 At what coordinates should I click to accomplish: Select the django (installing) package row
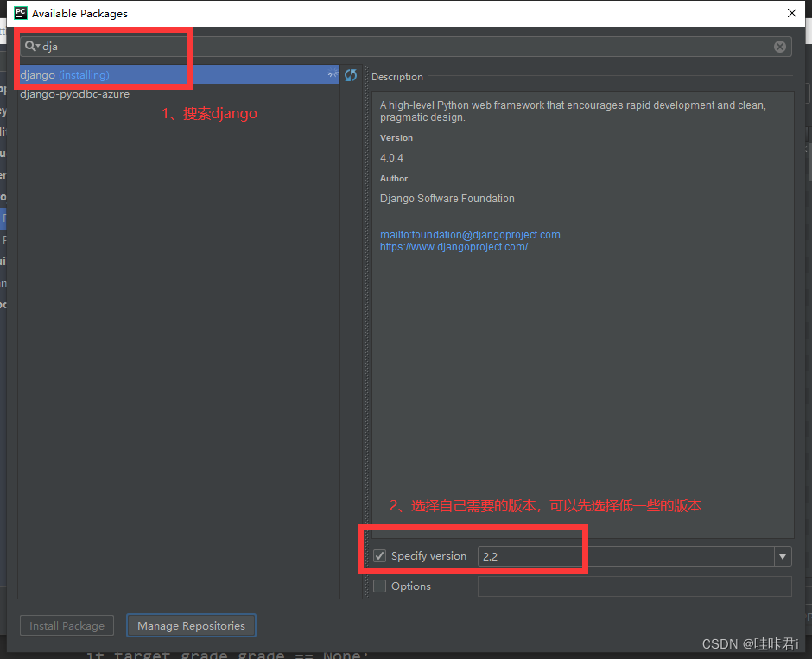click(179, 74)
